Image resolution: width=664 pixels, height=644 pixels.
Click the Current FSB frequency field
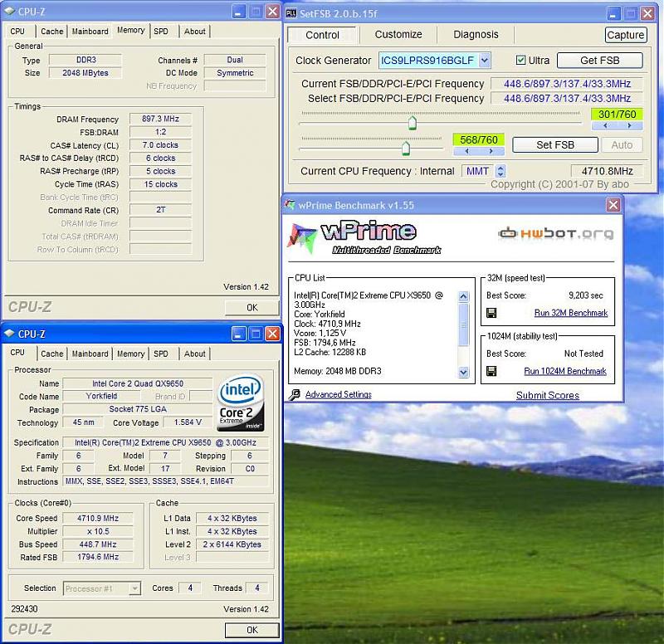[x=567, y=84]
